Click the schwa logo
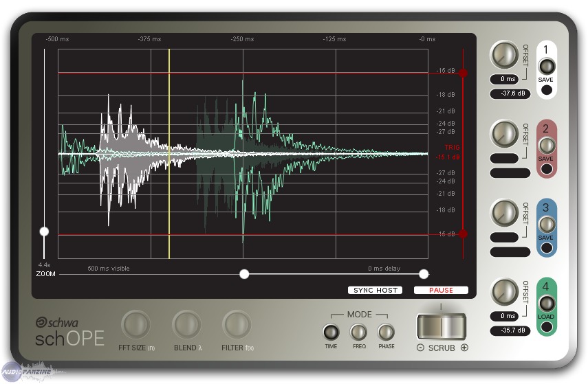Screen dimensions: 588x384 (57, 322)
